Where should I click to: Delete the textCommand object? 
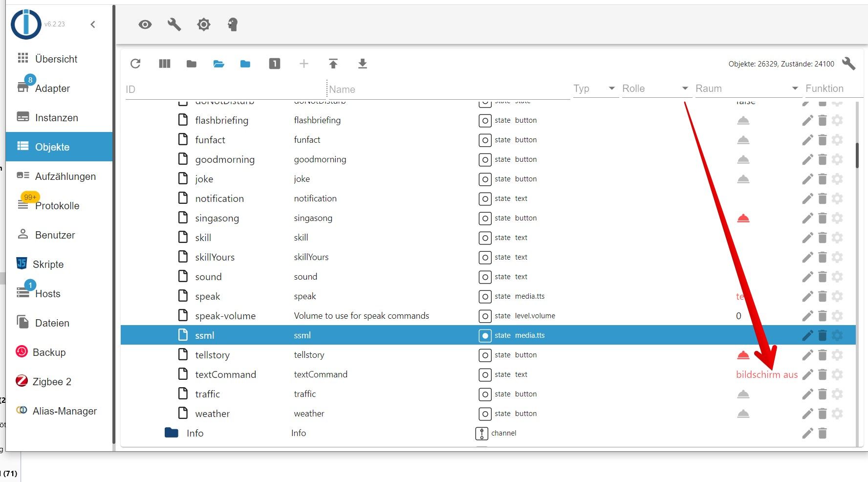pos(823,374)
